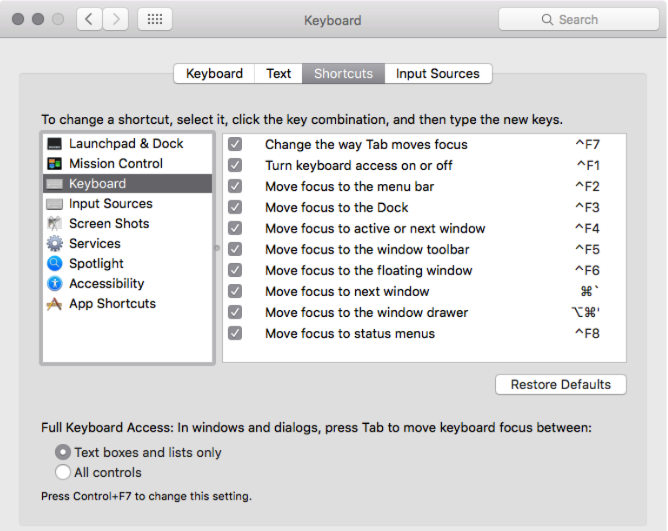Toggle Move focus to status menus checkbox
The width and height of the screenshot is (668, 531).
[235, 333]
